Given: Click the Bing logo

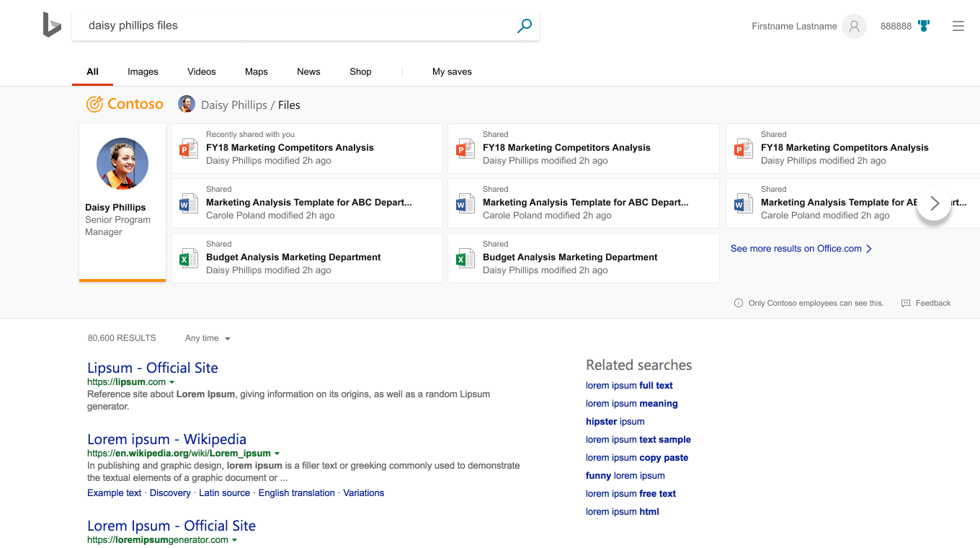Looking at the screenshot, I should click(x=52, y=25).
